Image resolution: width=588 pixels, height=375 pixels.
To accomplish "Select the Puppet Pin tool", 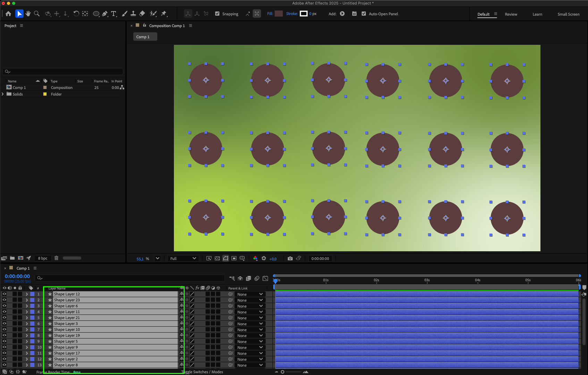I will click(x=164, y=14).
